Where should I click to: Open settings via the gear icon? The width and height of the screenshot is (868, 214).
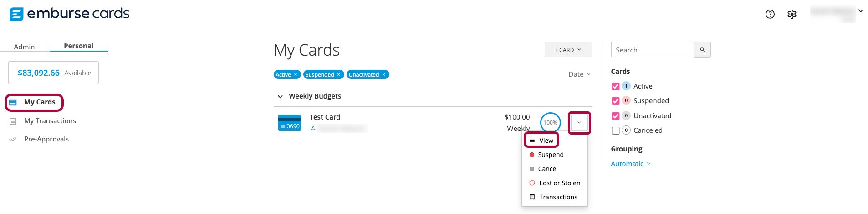tap(792, 14)
